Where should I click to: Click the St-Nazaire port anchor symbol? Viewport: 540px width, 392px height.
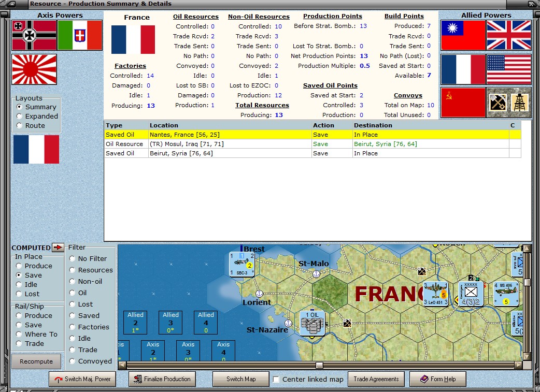click(288, 323)
